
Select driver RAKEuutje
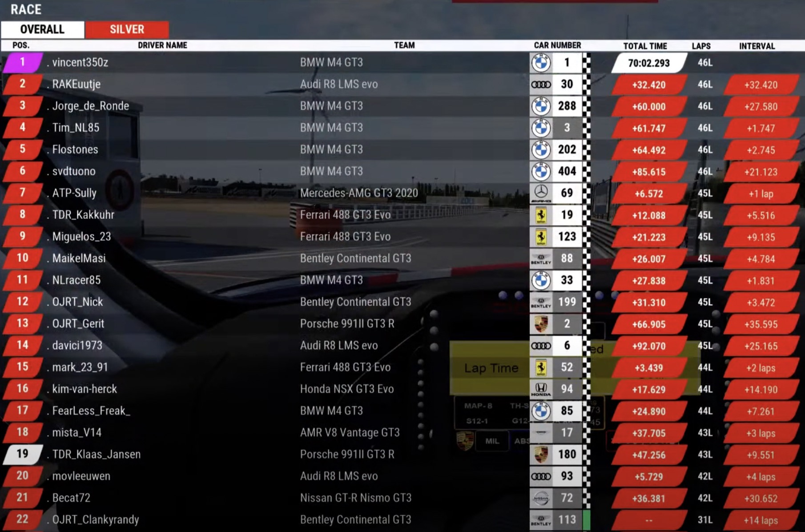[76, 85]
